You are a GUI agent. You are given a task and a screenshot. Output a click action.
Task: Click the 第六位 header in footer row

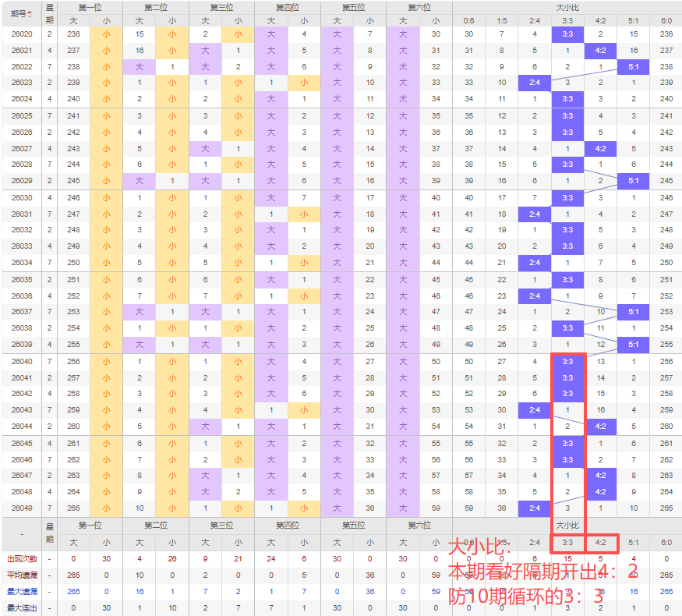click(x=419, y=526)
